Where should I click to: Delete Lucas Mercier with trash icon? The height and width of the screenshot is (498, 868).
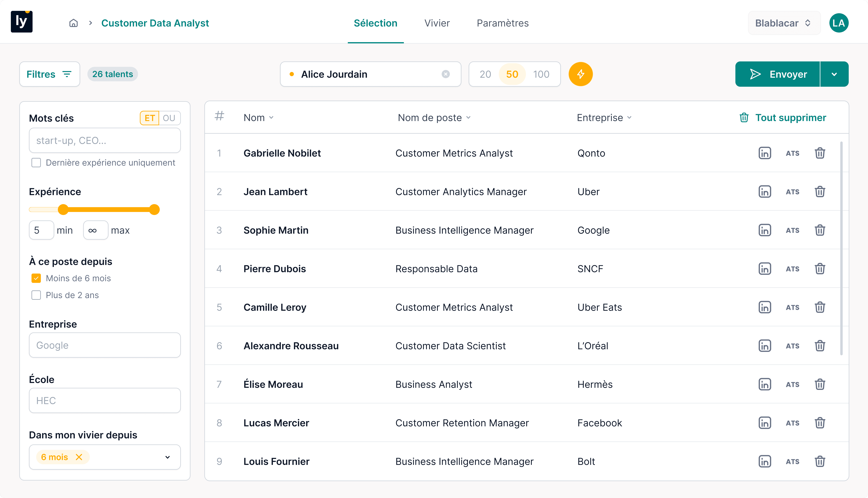[820, 423]
